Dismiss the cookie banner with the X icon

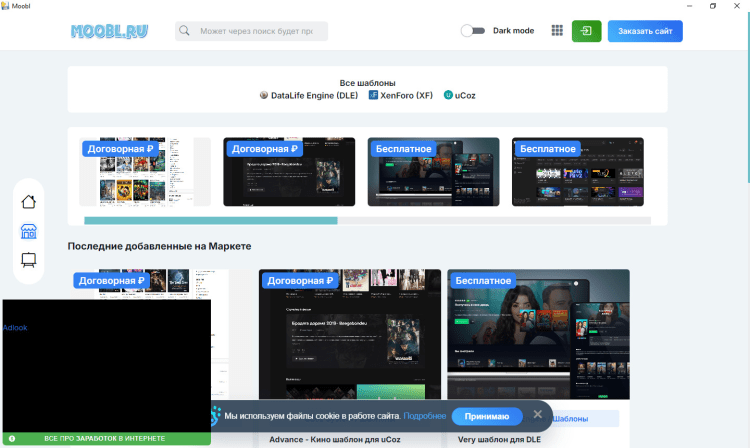537,414
